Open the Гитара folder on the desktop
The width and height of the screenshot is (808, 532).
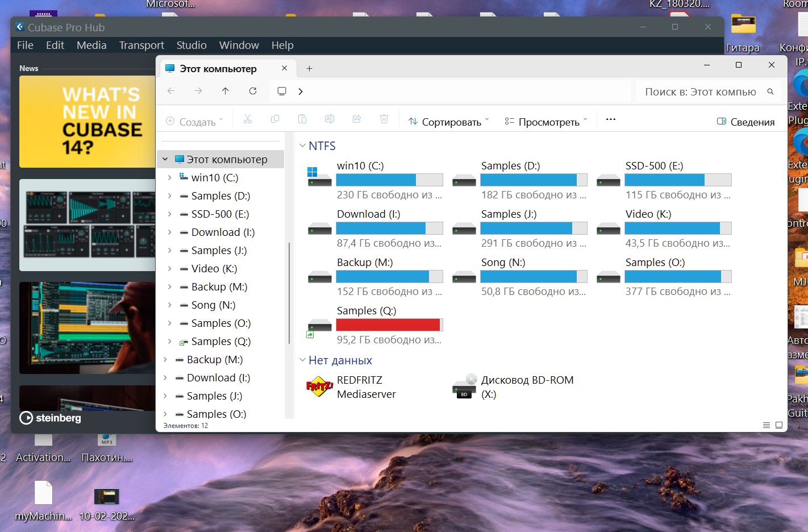coord(743,33)
